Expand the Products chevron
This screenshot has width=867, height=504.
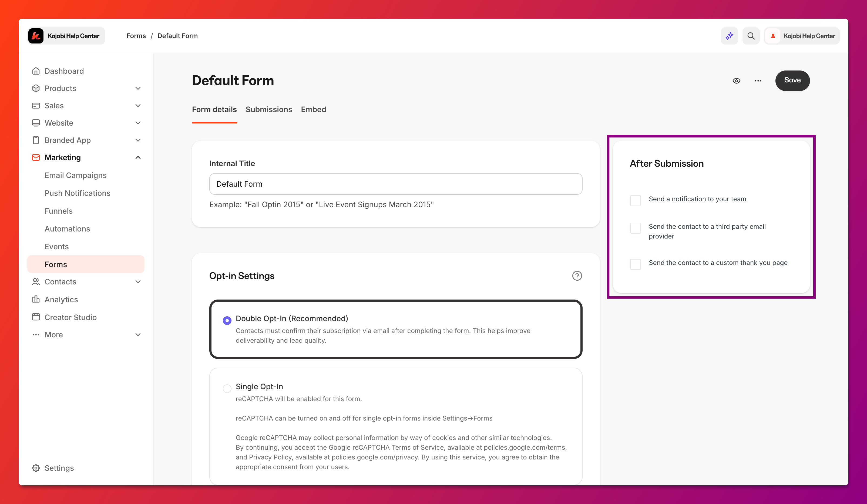138,88
